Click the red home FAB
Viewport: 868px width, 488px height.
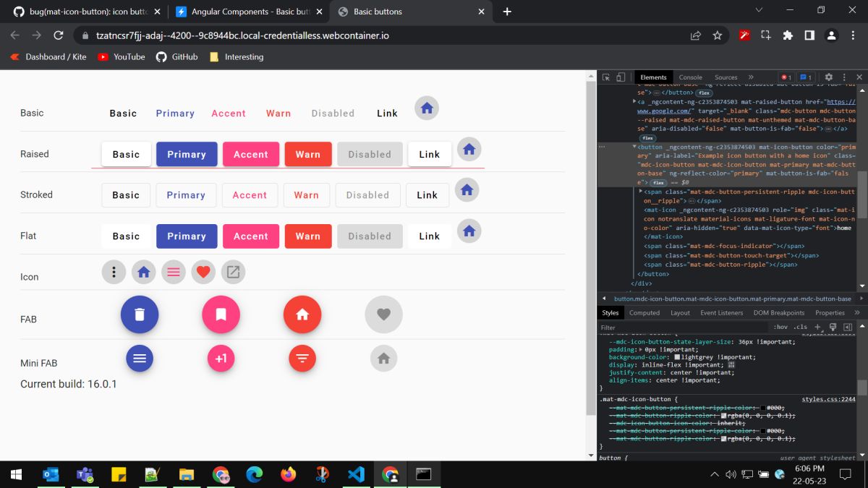(302, 314)
